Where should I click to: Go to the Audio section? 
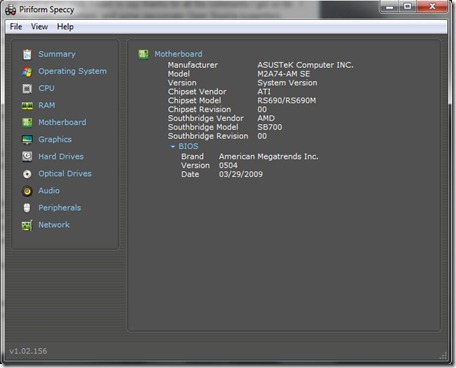coord(49,190)
